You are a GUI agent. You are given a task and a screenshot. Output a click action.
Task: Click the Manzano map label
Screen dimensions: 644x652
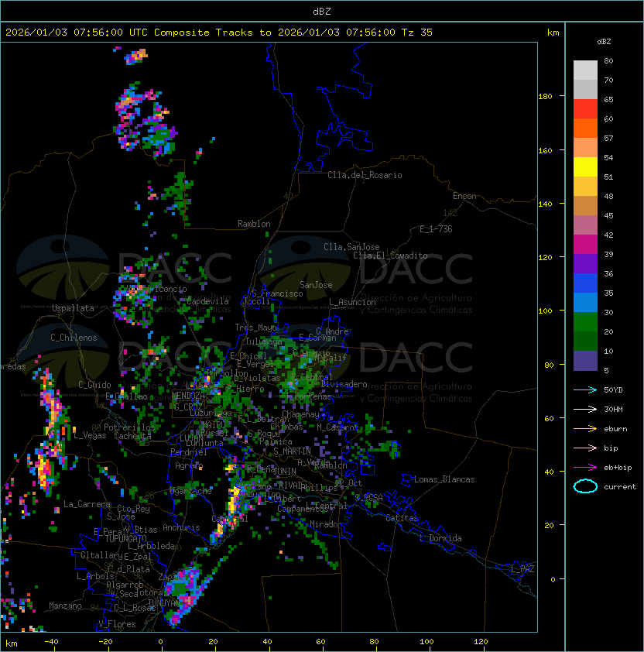[x=65, y=606]
